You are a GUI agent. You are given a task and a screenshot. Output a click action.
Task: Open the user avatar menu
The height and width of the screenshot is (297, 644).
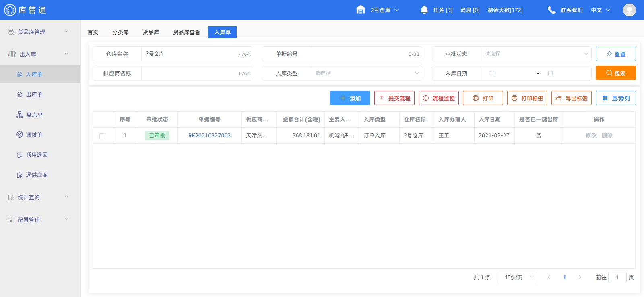tap(630, 10)
